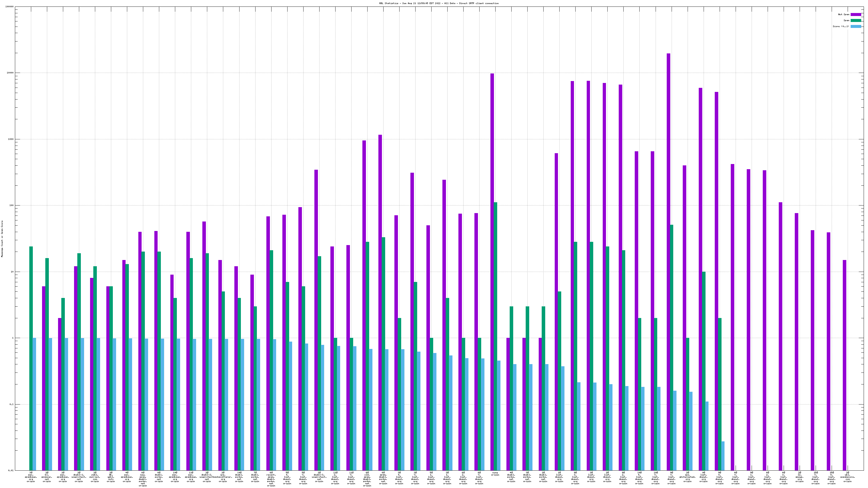The height and width of the screenshot is (488, 868).
Task: Click the leftmost green spamhaus bar
Action: point(31,358)
